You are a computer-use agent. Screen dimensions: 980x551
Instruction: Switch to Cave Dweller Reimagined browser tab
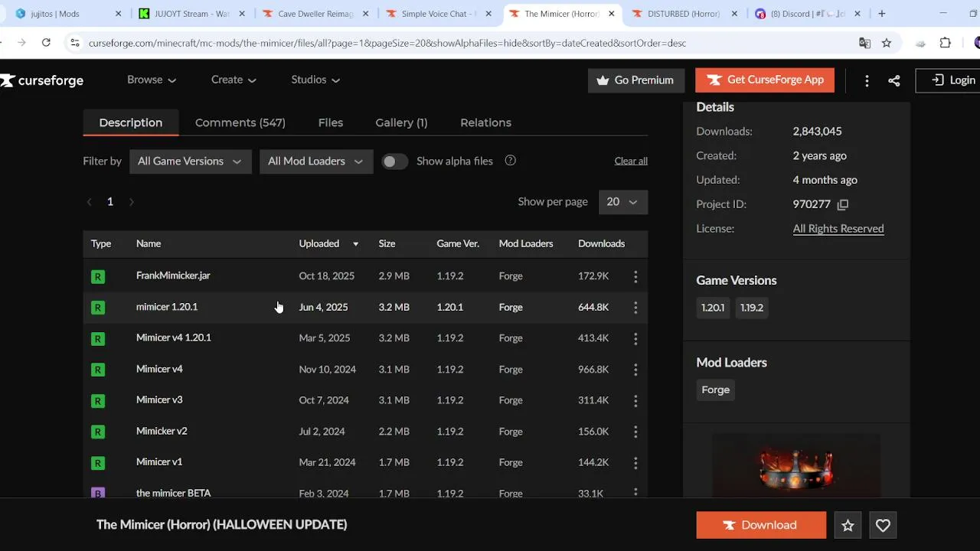click(315, 14)
